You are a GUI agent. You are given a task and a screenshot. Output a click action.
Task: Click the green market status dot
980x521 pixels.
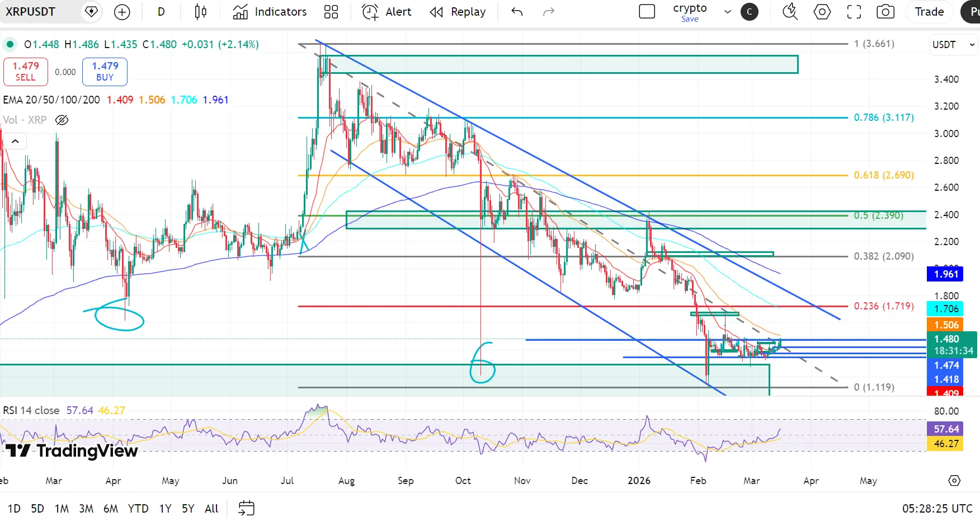tap(10, 44)
